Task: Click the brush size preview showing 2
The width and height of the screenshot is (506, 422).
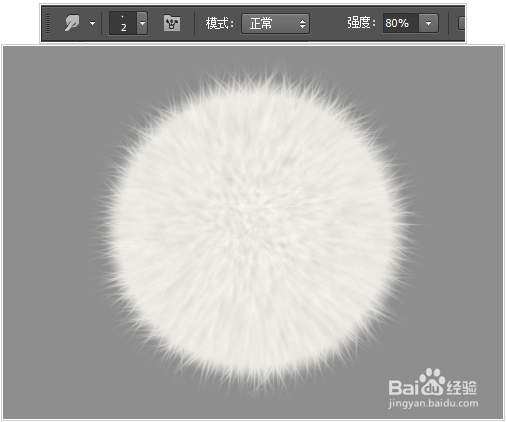Action: 123,23
